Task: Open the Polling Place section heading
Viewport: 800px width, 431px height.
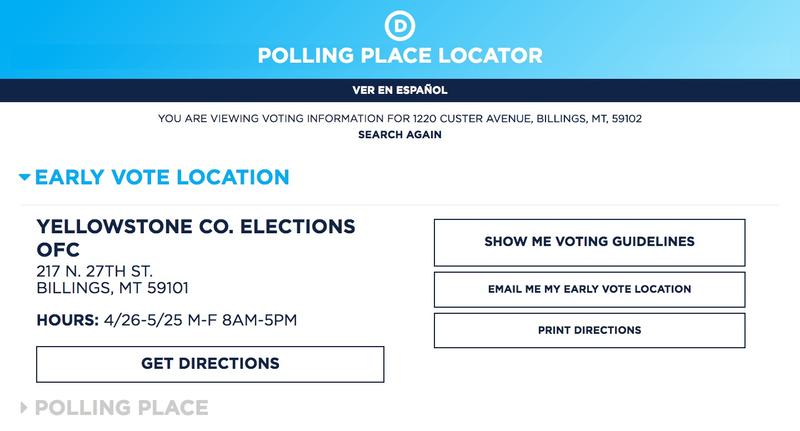Action: click(x=121, y=408)
